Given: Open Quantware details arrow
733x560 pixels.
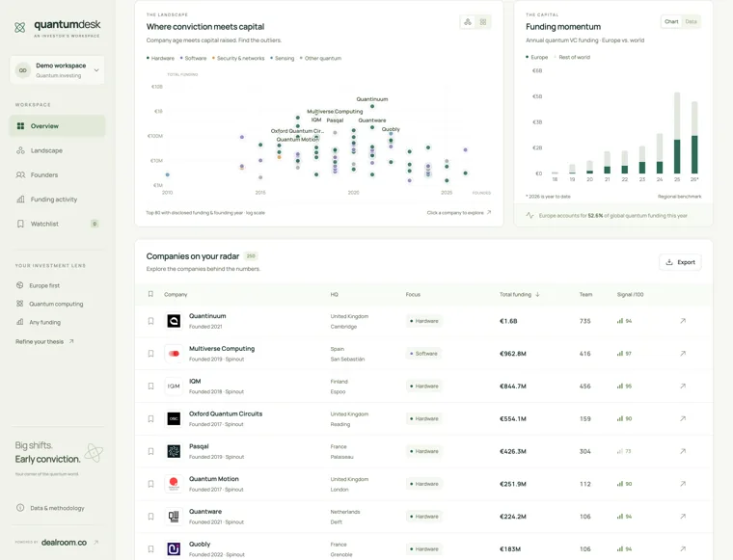Looking at the screenshot, I should [x=683, y=517].
